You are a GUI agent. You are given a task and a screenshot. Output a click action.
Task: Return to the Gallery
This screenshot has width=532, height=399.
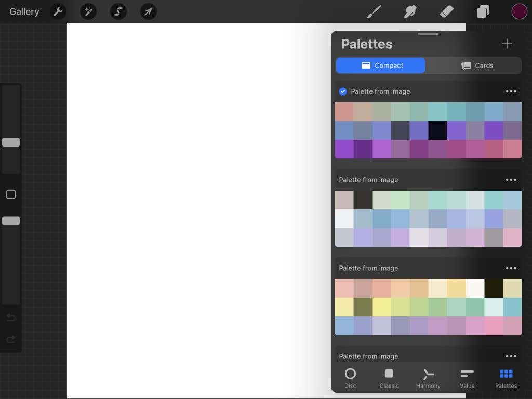tap(24, 11)
